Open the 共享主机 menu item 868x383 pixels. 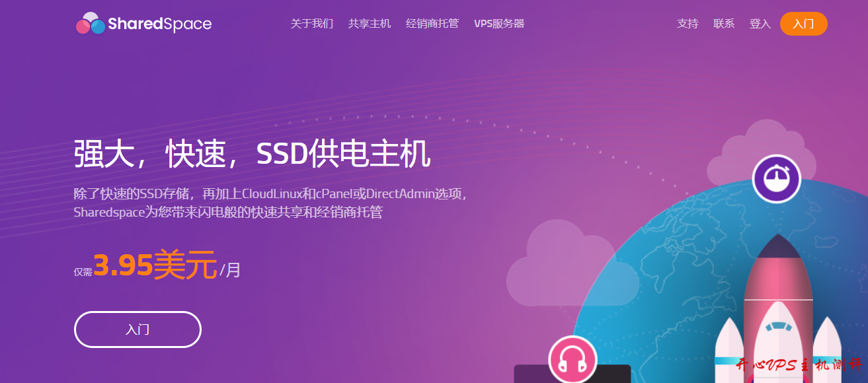coord(370,24)
